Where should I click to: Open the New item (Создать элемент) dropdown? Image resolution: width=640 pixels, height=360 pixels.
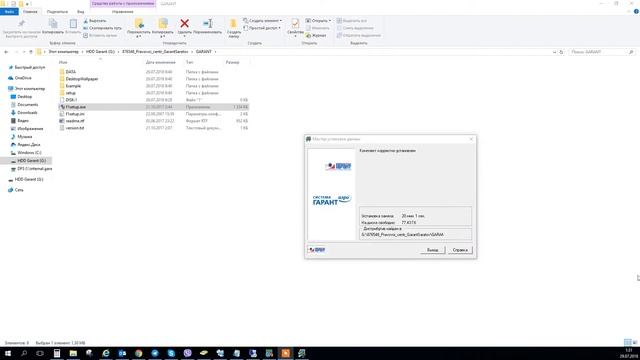tap(262, 21)
